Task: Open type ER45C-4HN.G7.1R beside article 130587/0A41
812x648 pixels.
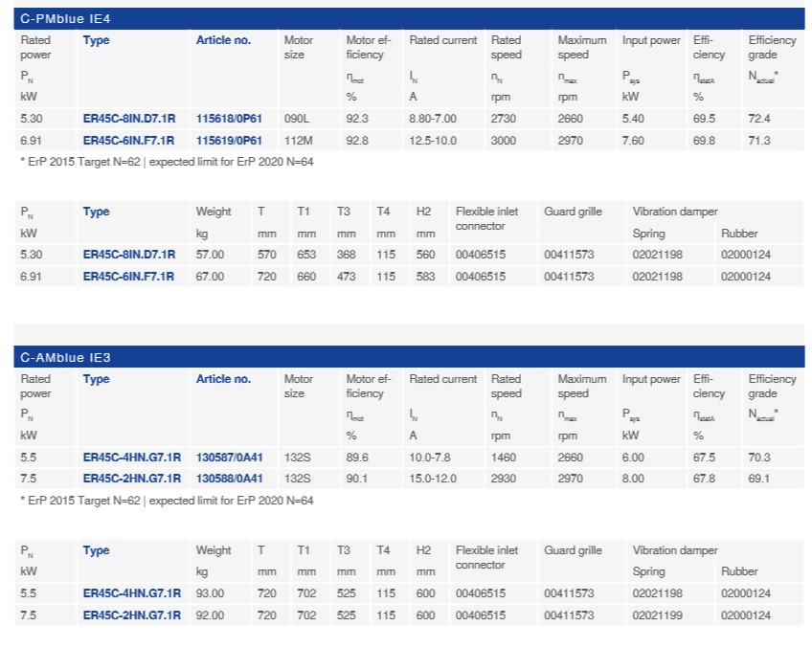Action: 131,457
